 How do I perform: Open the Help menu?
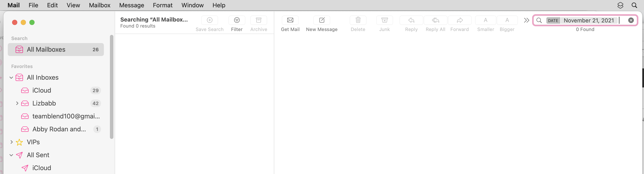click(x=219, y=5)
